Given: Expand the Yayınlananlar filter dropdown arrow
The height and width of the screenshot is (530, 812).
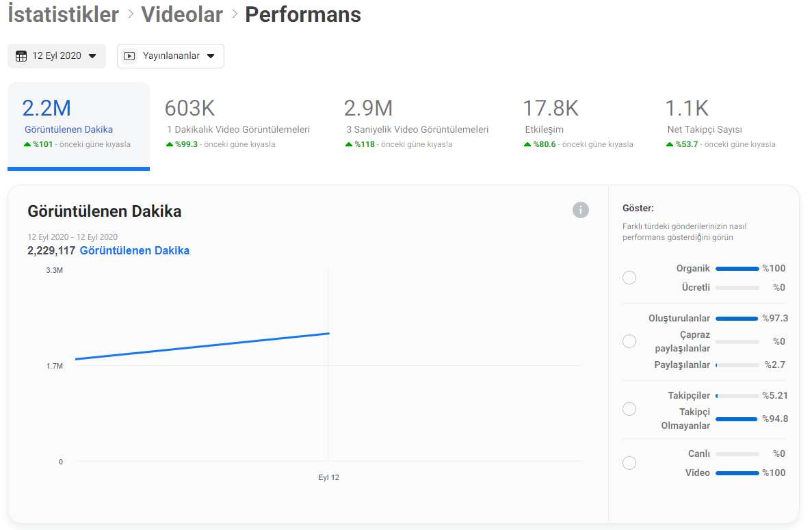Looking at the screenshot, I should pyautogui.click(x=211, y=56).
